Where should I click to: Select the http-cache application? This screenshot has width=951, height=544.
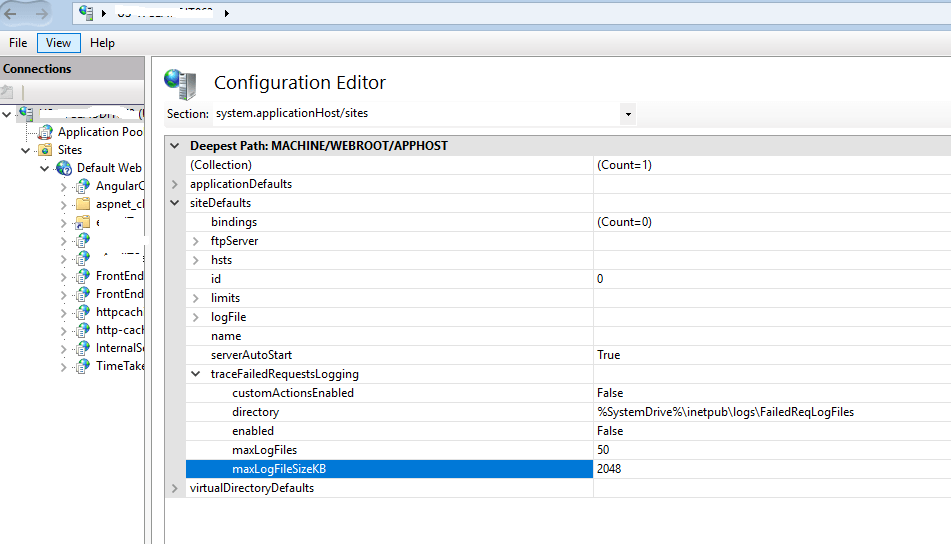[x=119, y=330]
